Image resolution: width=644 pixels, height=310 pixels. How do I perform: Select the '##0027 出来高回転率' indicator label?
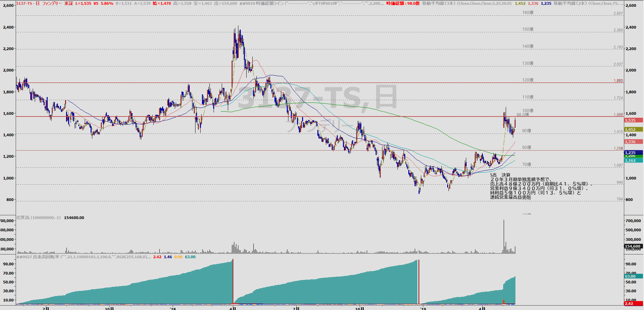(37, 257)
